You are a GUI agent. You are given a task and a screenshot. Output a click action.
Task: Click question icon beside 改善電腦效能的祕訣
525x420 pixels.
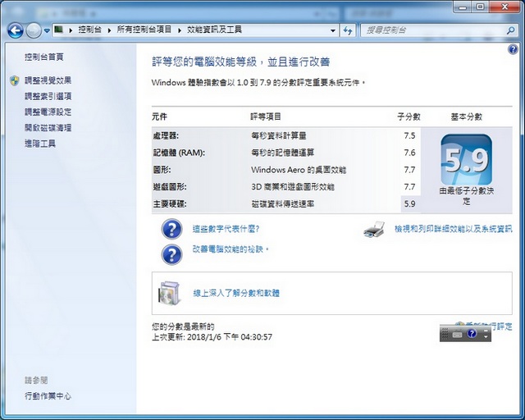(171, 254)
